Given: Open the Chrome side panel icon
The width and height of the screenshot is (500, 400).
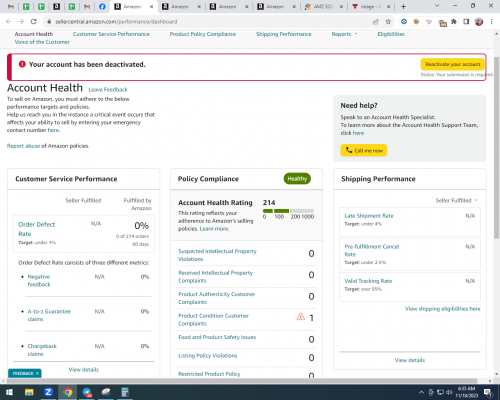Looking at the screenshot, I should pyautogui.click(x=466, y=22).
